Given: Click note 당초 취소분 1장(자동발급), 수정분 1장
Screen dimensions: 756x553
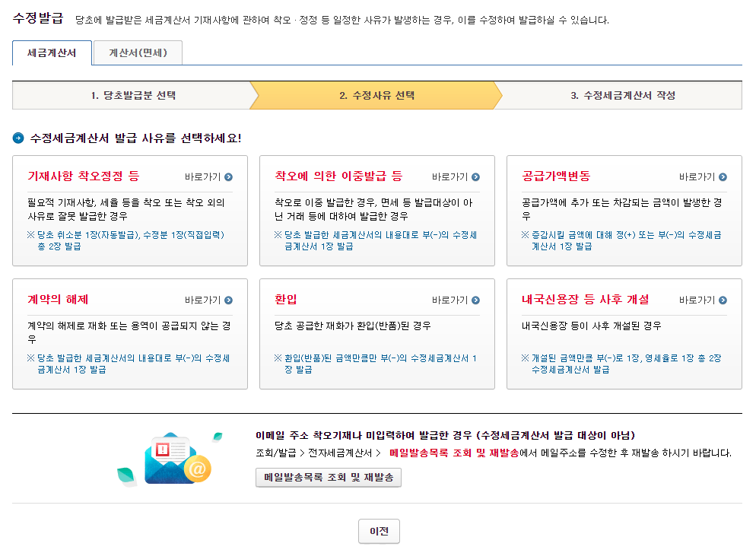Looking at the screenshot, I should coord(125,240).
